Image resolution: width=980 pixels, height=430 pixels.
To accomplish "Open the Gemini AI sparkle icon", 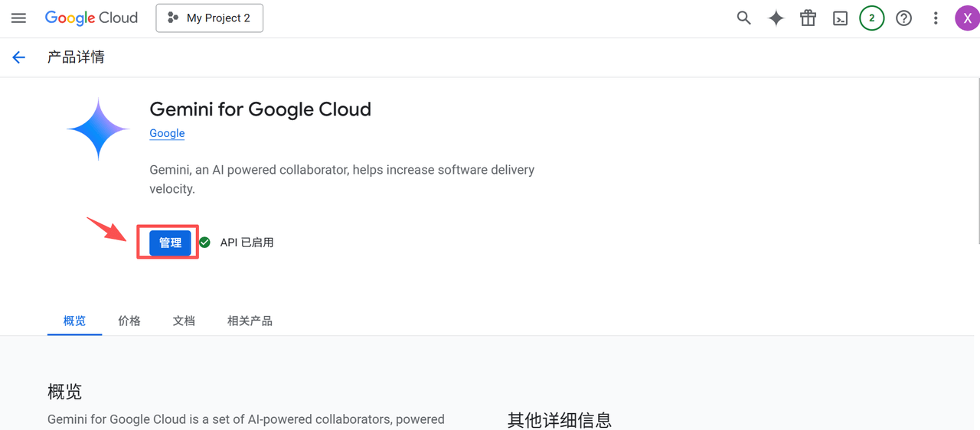I will [x=776, y=18].
